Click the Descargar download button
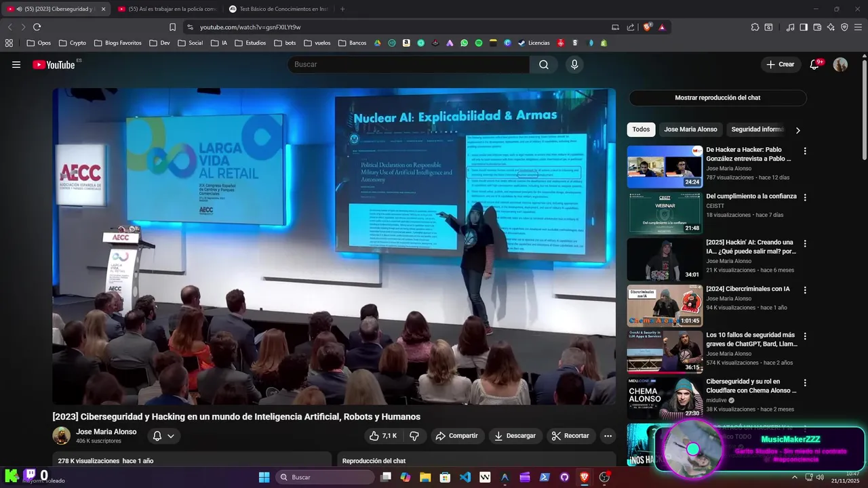This screenshot has height=488, width=868. (515, 436)
